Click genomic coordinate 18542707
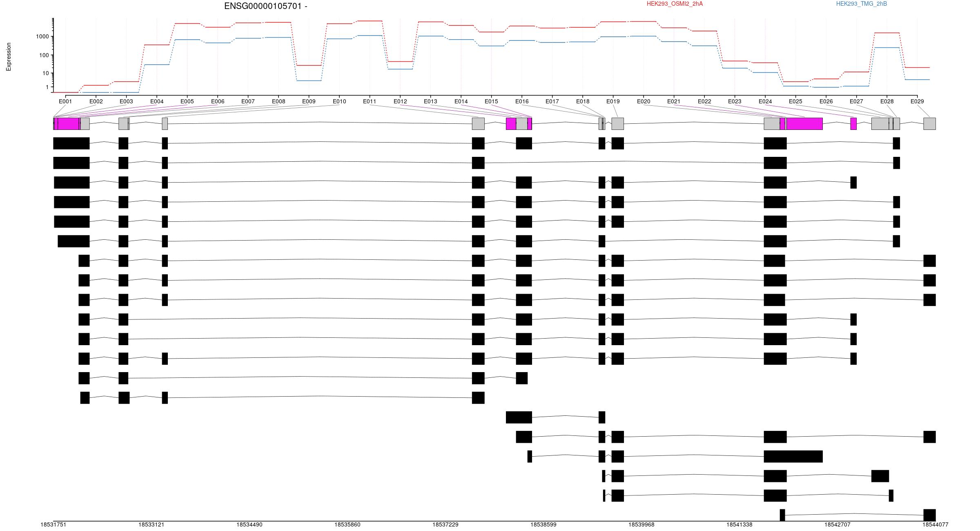The image size is (980, 531). (x=837, y=524)
